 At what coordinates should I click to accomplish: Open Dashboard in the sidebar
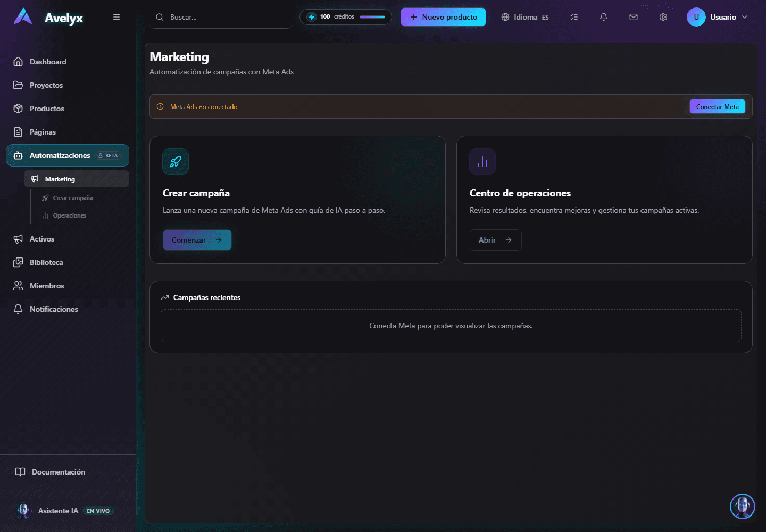pos(68,62)
